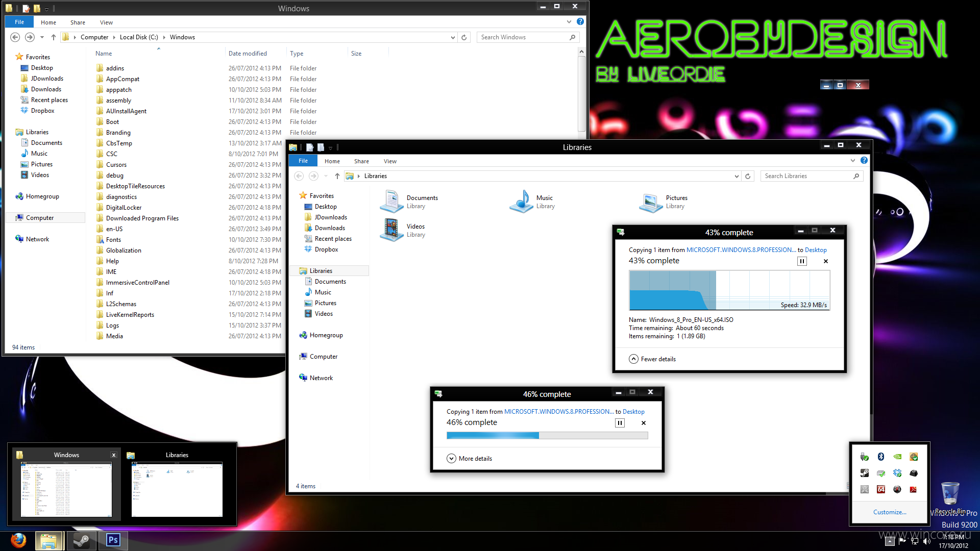Click the Bluetooth tray icon

880,457
